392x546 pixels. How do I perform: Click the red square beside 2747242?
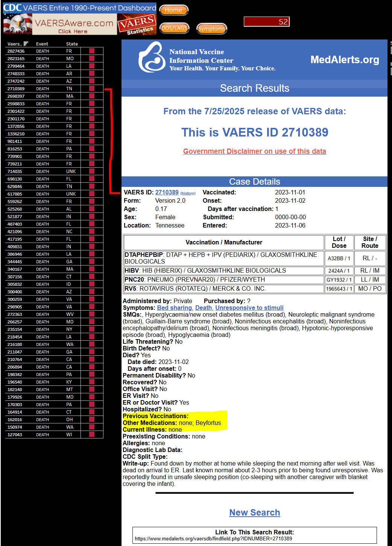[x=92, y=81]
